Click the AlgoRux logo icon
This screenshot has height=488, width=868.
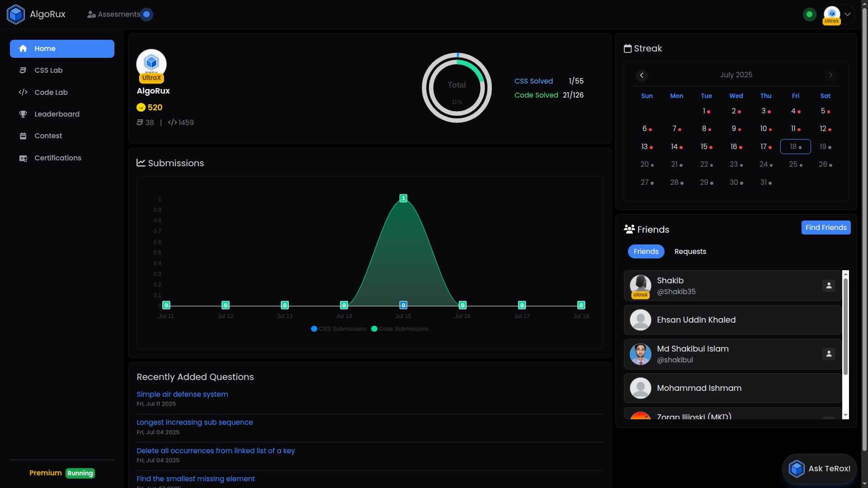(16, 14)
